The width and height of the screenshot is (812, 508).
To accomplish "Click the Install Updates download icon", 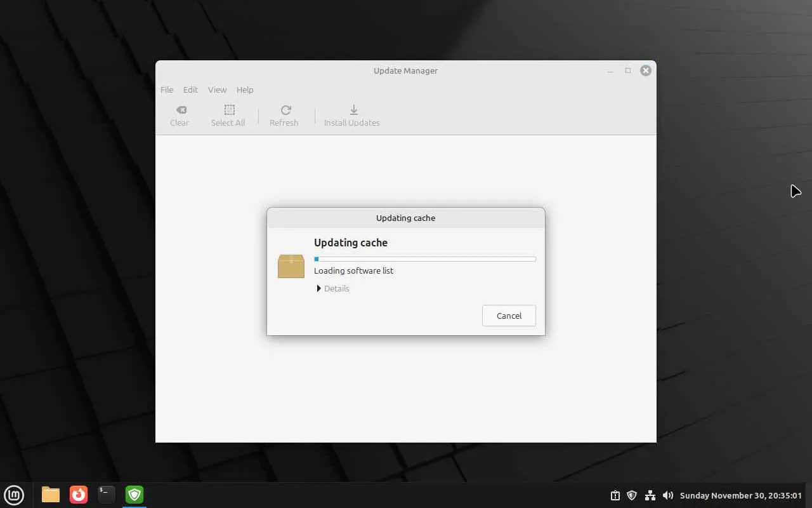I will [x=353, y=110].
